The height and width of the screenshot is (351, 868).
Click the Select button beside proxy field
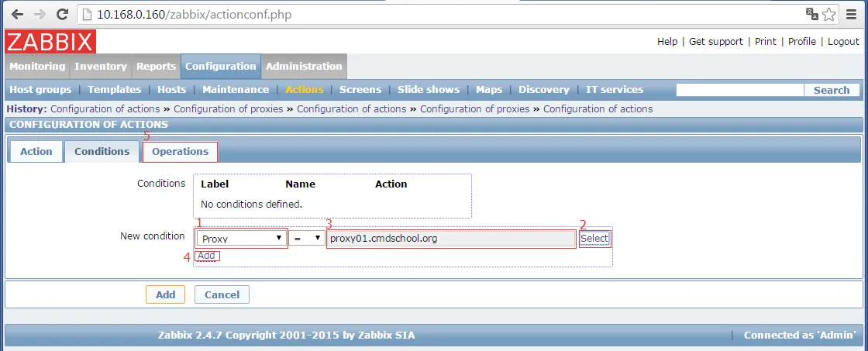coord(594,239)
